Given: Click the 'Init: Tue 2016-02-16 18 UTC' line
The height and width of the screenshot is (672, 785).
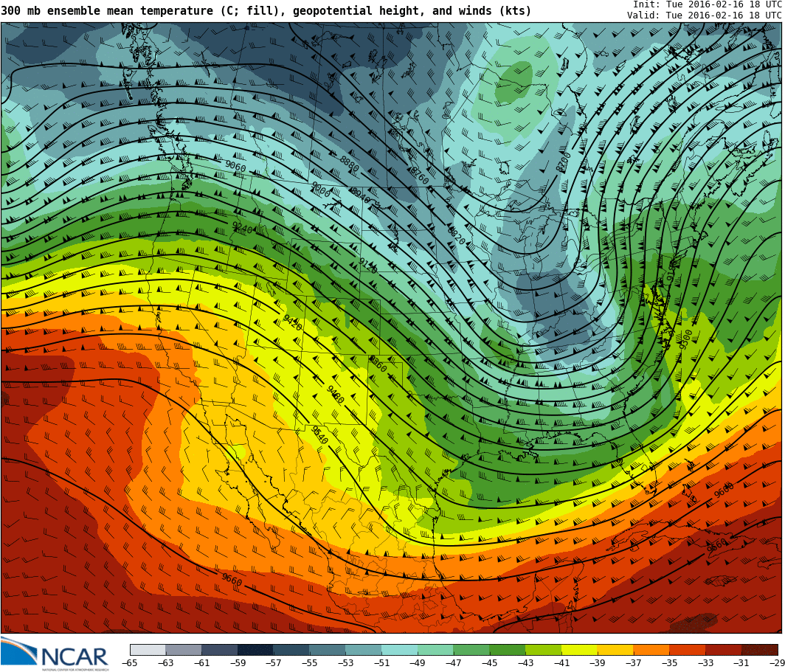Looking at the screenshot, I should point(708,4).
